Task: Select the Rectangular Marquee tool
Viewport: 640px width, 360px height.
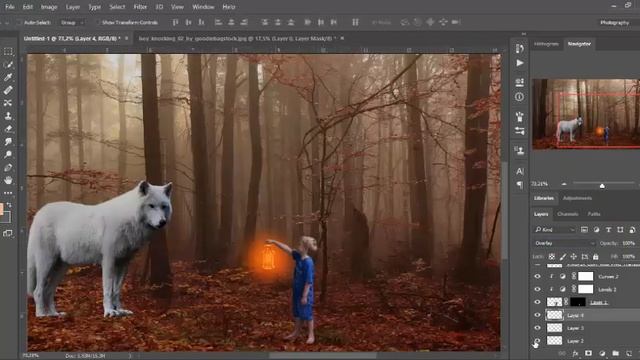Action: pos(8,51)
